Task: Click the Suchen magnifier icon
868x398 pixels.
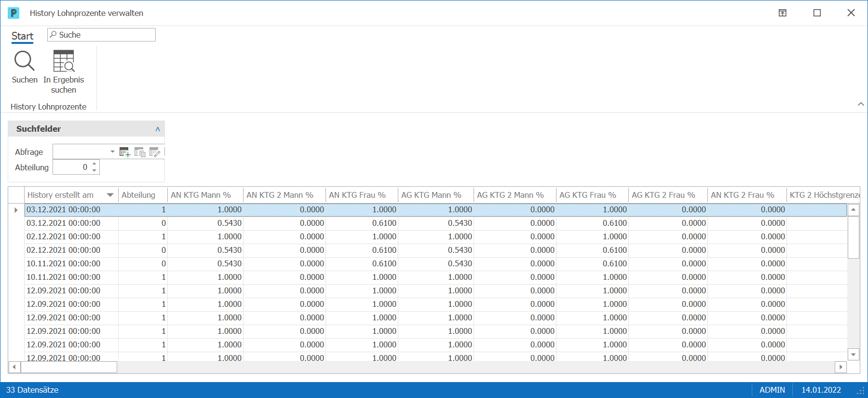Action: (x=24, y=61)
